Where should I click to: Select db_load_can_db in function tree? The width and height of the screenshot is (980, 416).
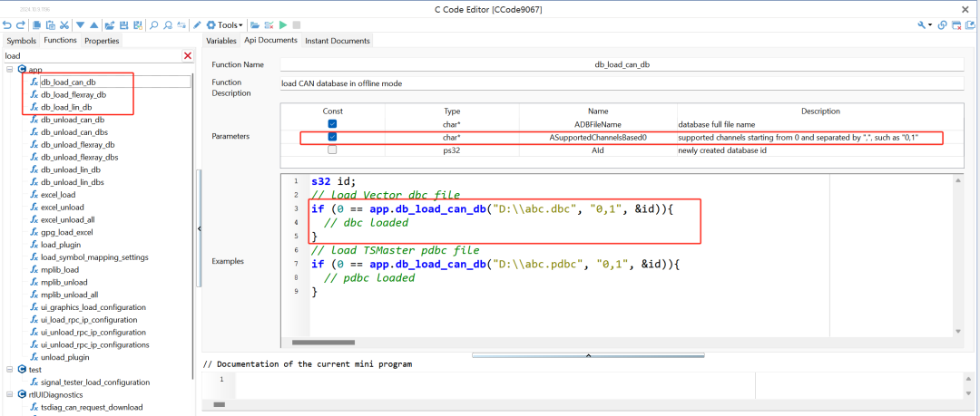pyautogui.click(x=68, y=82)
